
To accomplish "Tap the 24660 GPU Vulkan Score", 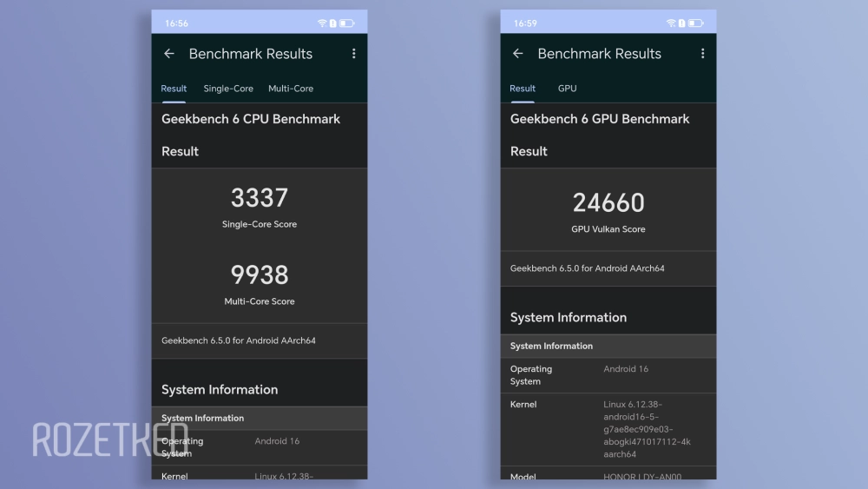I will pos(608,203).
